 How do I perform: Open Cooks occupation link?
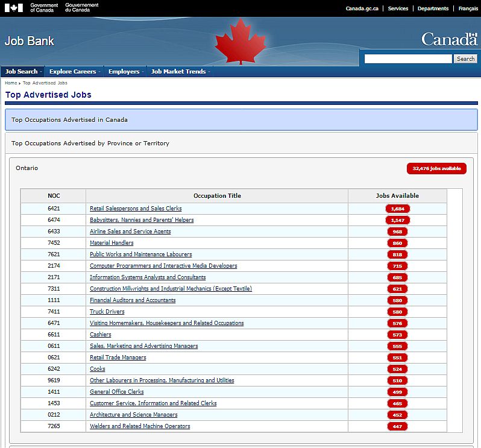tap(97, 369)
